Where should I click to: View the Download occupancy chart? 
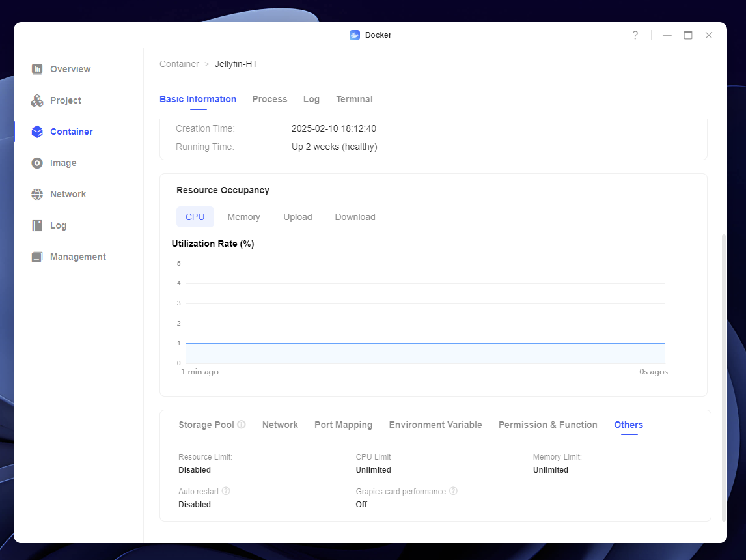pyautogui.click(x=355, y=217)
